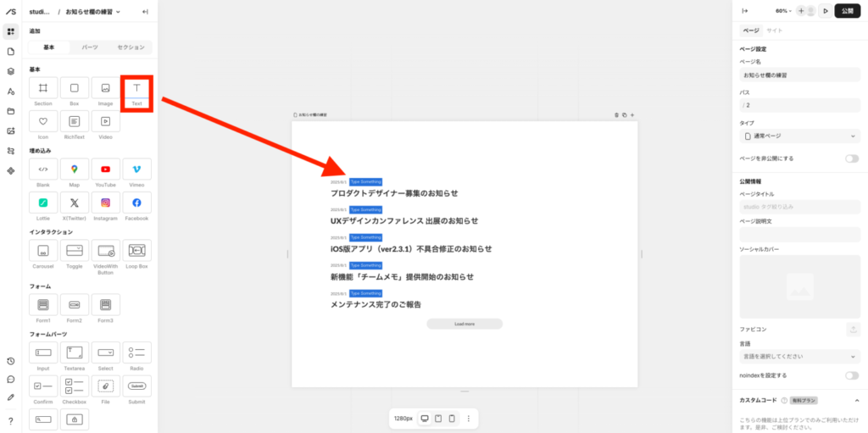The image size is (868, 433).
Task: Click the ページ名 input field
Action: click(x=800, y=76)
